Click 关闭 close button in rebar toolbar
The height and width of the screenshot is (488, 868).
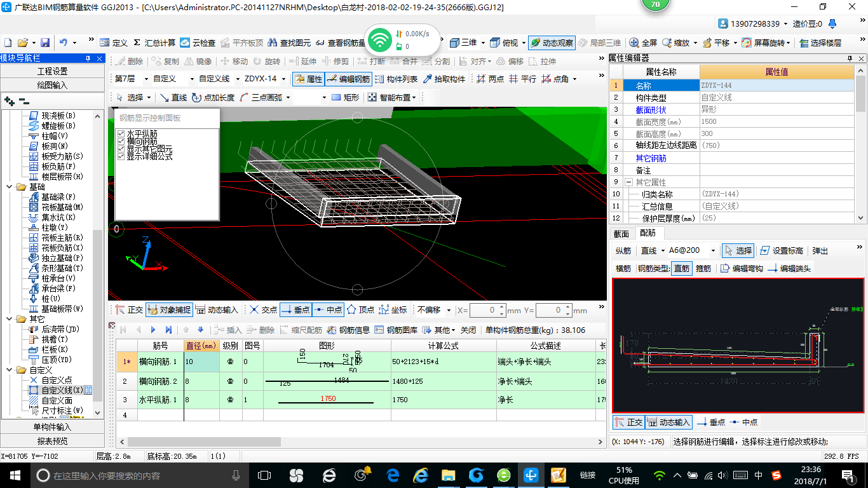[468, 330]
